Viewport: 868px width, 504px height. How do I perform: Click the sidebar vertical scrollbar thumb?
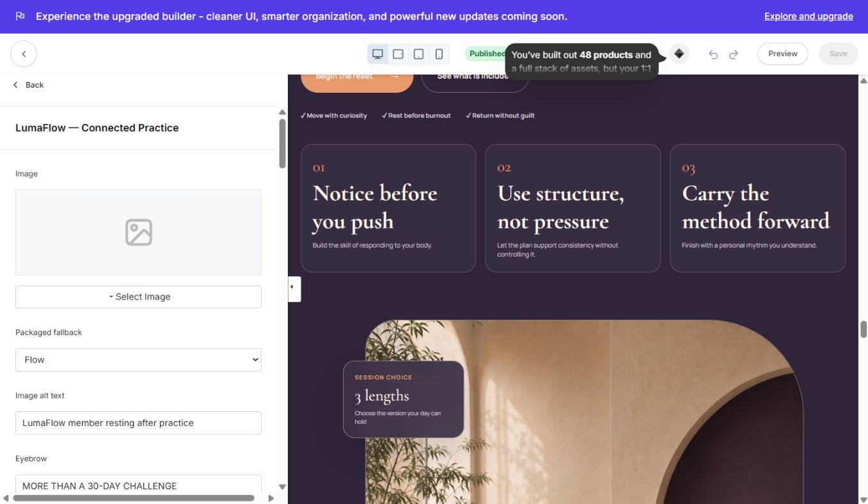(282, 144)
